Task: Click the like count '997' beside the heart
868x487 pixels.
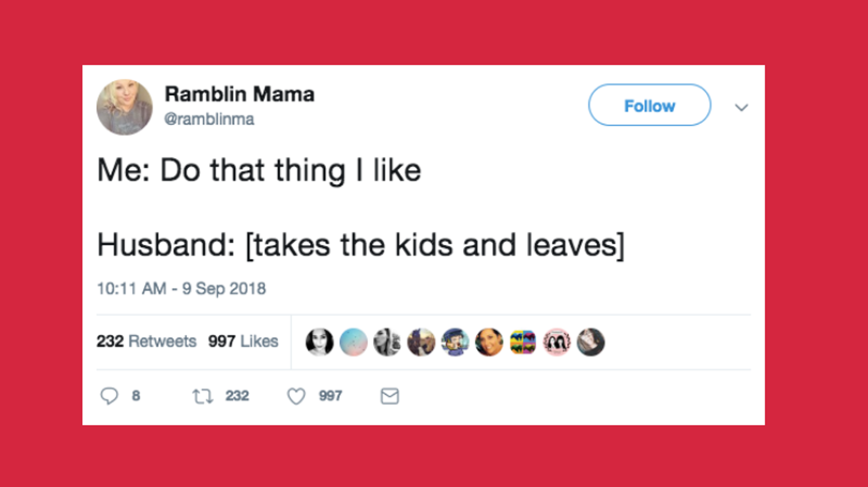Action: [330, 397]
